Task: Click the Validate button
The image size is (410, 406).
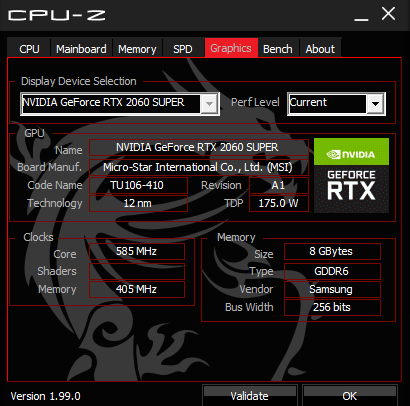Action: coord(249,396)
